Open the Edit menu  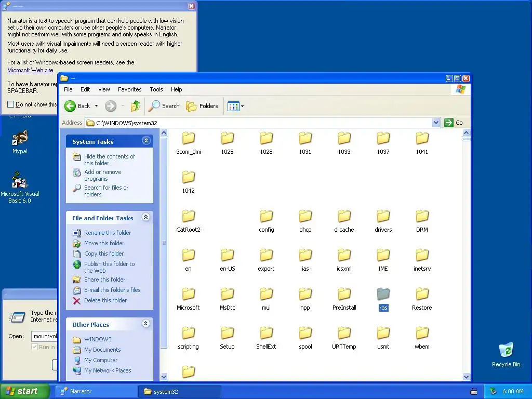tap(85, 89)
